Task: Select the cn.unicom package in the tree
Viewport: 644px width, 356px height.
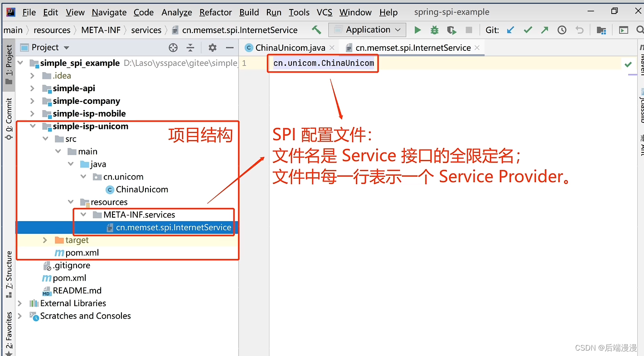Action: [x=123, y=177]
